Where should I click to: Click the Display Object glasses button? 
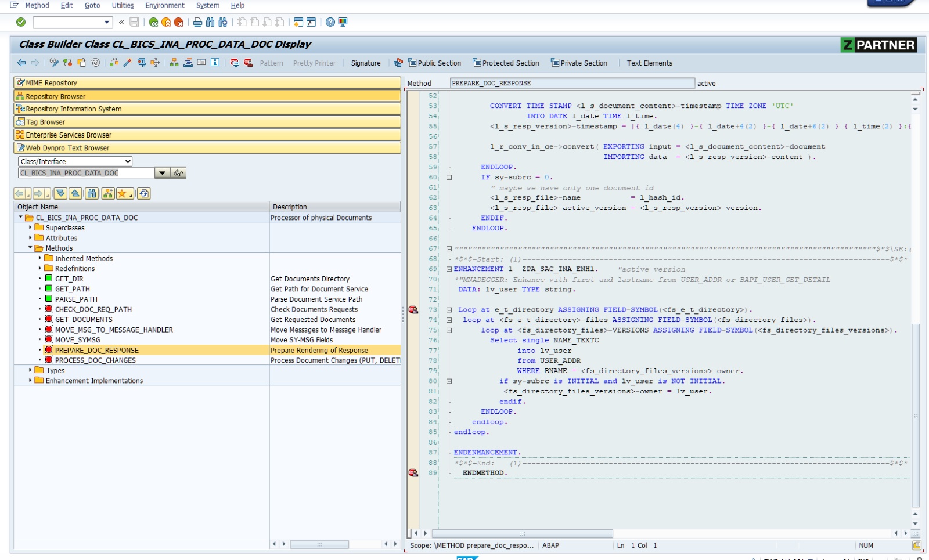178,173
